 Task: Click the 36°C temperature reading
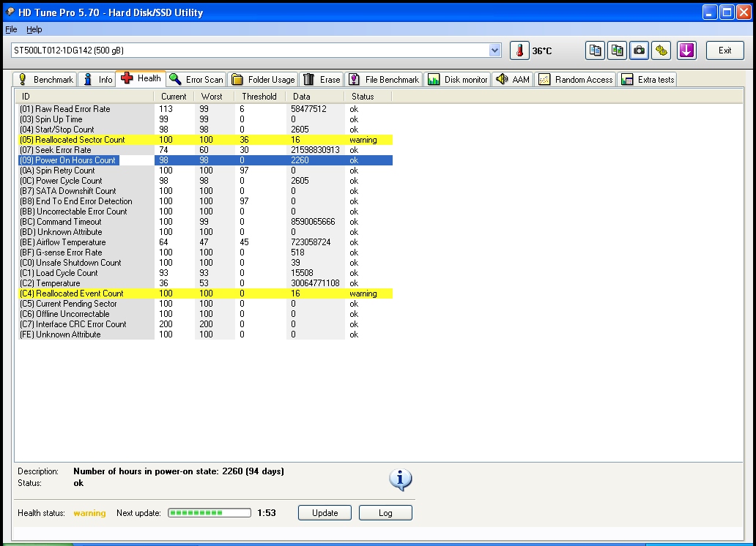542,51
